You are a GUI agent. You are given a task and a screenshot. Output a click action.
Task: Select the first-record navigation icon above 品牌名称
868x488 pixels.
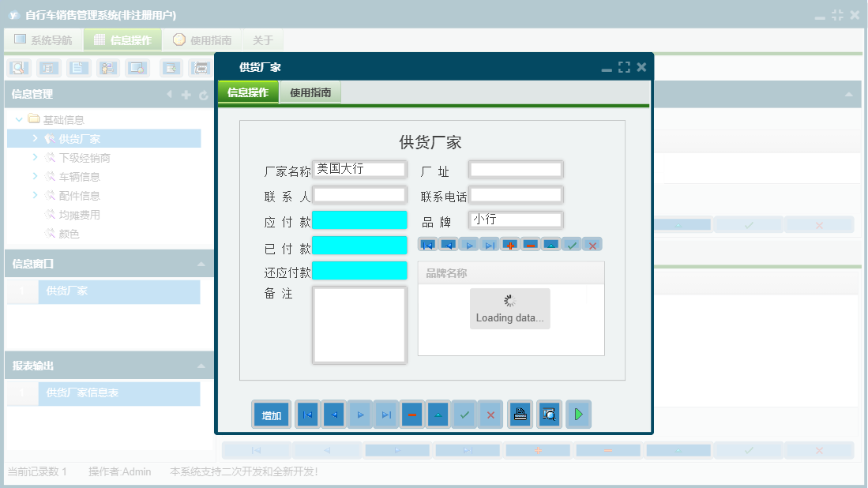[x=427, y=245]
